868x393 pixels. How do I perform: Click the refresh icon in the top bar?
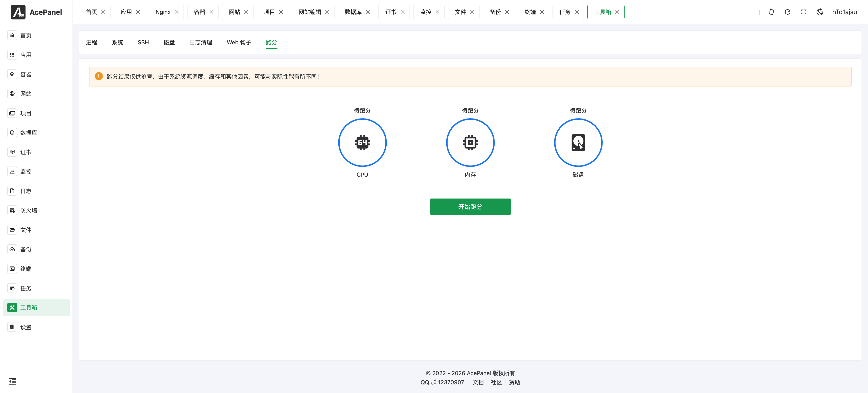(x=787, y=12)
